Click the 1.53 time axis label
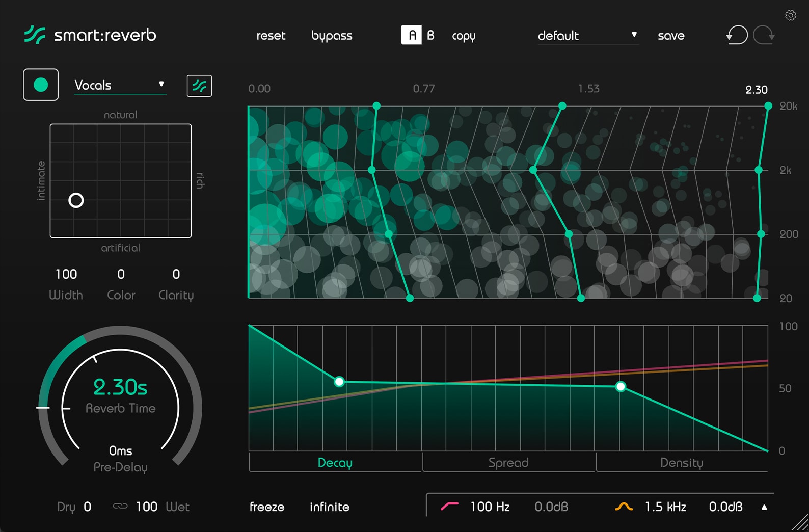This screenshot has height=532, width=809. pyautogui.click(x=588, y=89)
